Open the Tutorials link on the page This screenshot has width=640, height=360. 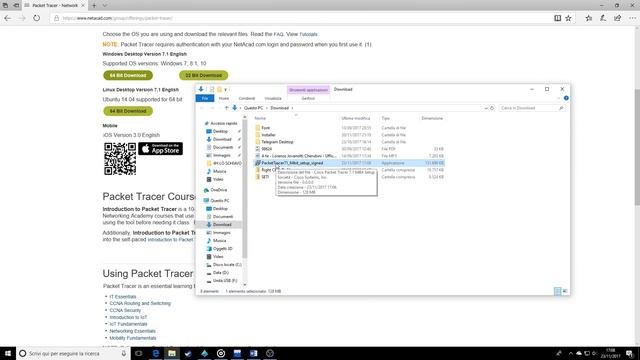point(308,34)
